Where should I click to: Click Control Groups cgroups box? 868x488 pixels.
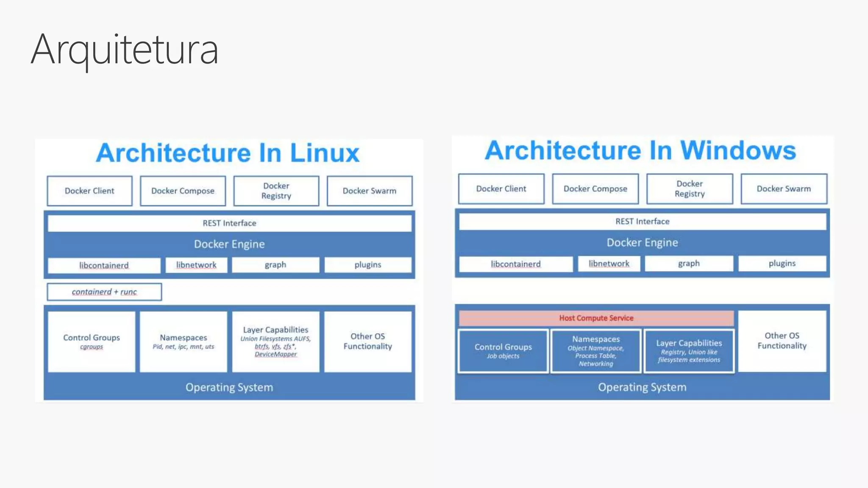pos(92,341)
